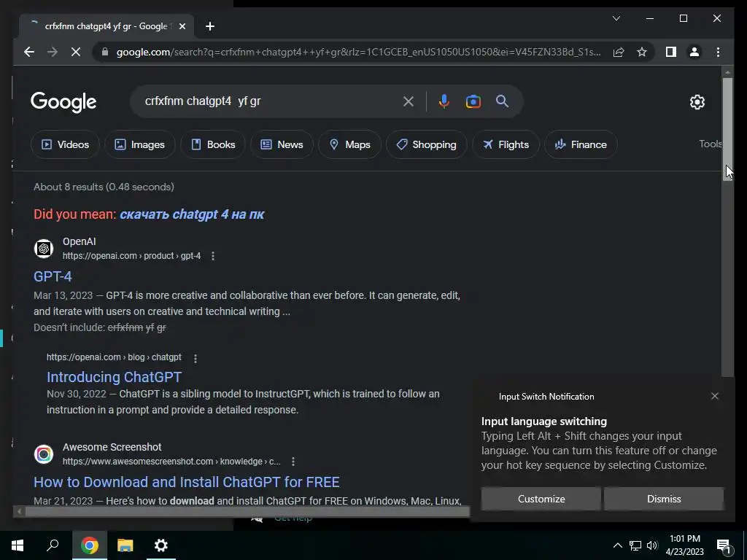The height and width of the screenshot is (560, 747).
Task: Open Settings from the taskbar
Action: click(x=161, y=545)
